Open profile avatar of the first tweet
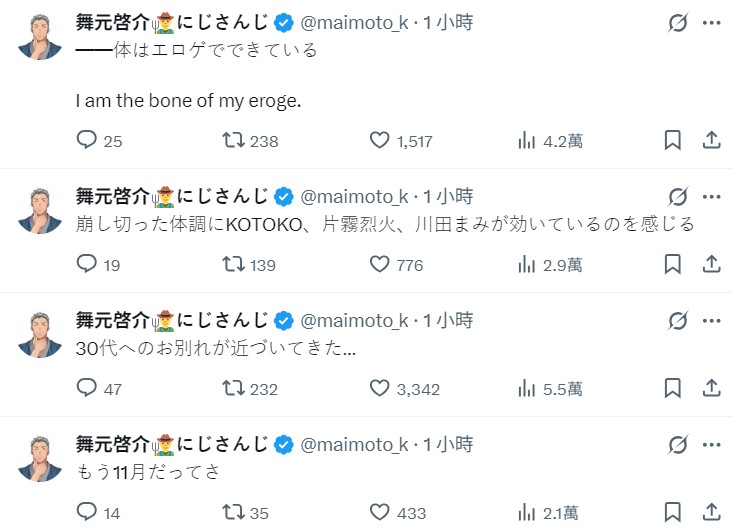 (x=40, y=35)
